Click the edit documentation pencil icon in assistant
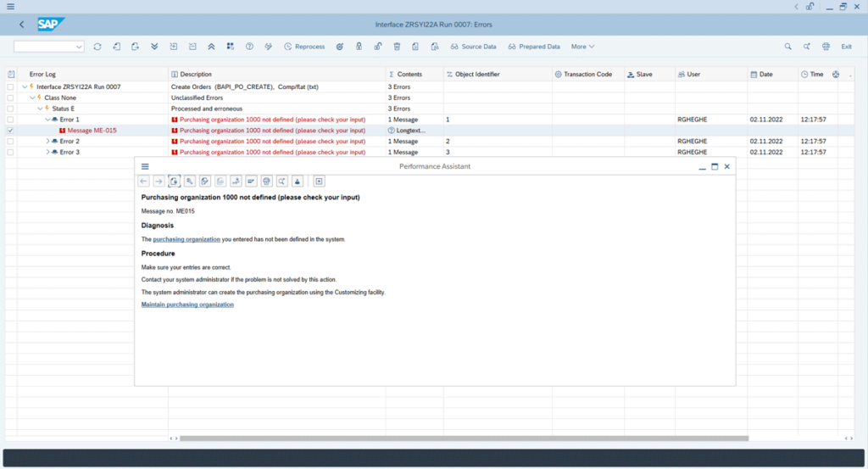The width and height of the screenshot is (868, 469). [205, 181]
